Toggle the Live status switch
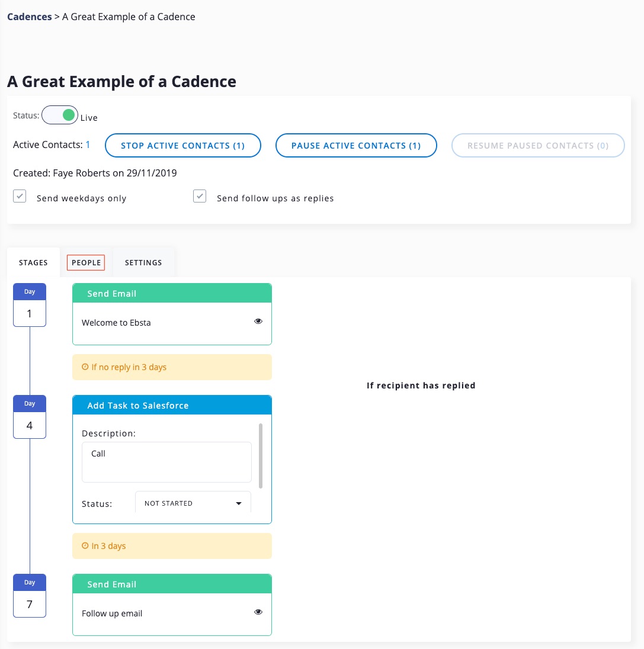The width and height of the screenshot is (644, 649). 60,115
